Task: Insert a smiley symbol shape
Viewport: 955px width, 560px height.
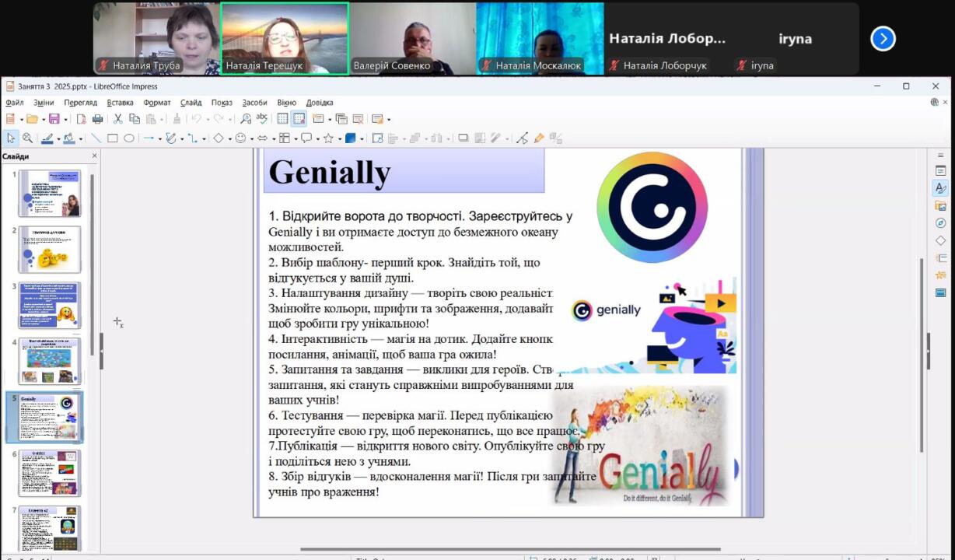Action: [x=240, y=138]
